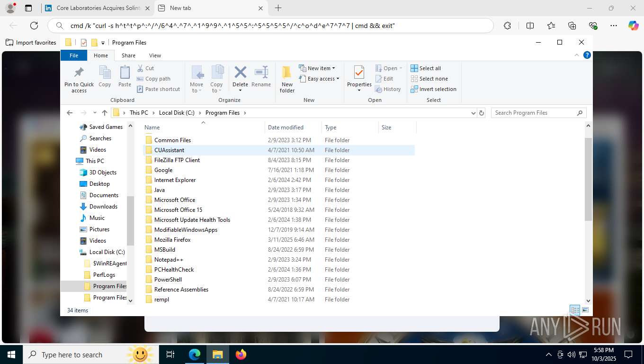The width and height of the screenshot is (644, 364).
Task: Click This PC breadcrumb
Action: coord(139,113)
